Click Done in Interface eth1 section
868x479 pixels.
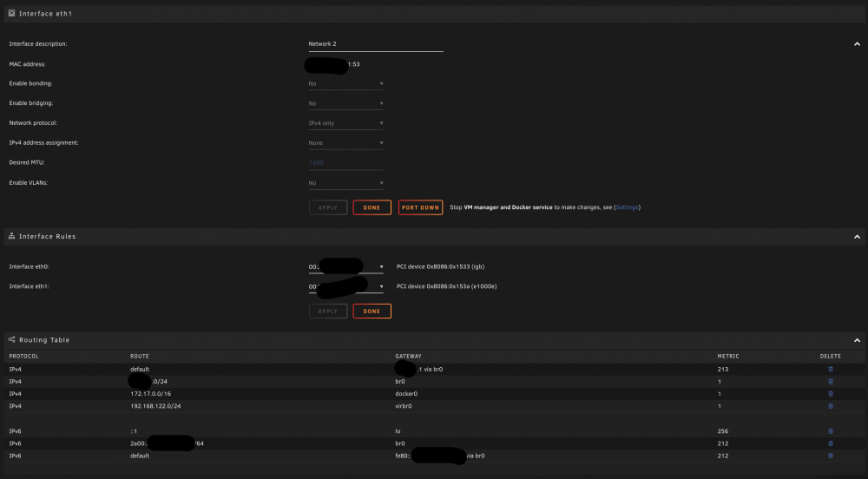[372, 207]
